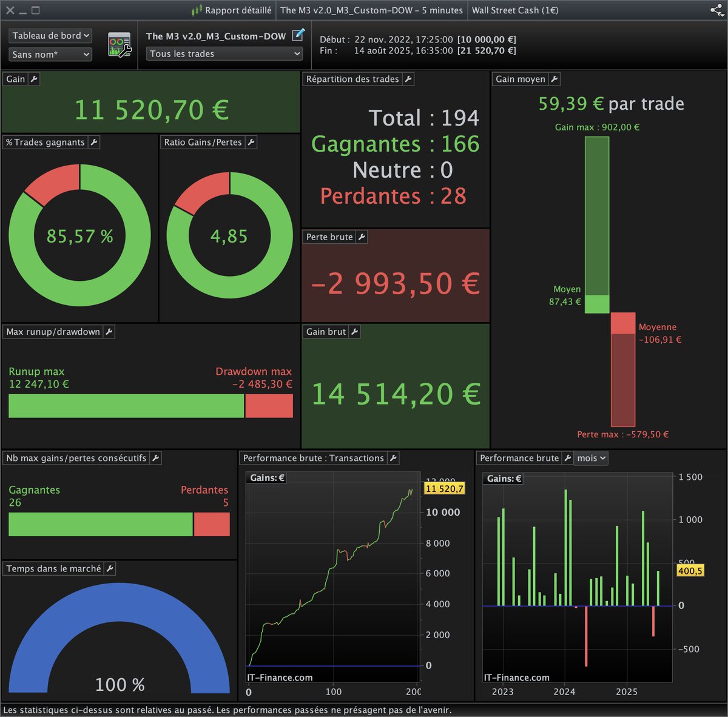This screenshot has height=717, width=728.
Task: Open wrench settings for Performance brute : Transactions
Action: click(x=393, y=458)
